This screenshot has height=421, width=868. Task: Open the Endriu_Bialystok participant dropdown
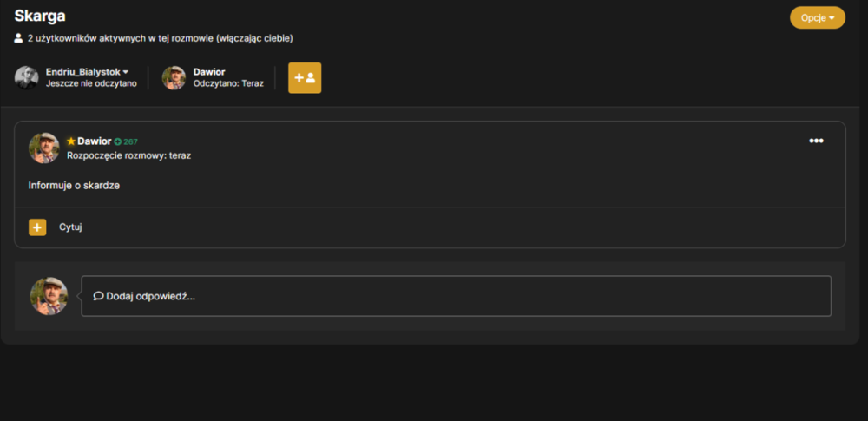point(87,72)
